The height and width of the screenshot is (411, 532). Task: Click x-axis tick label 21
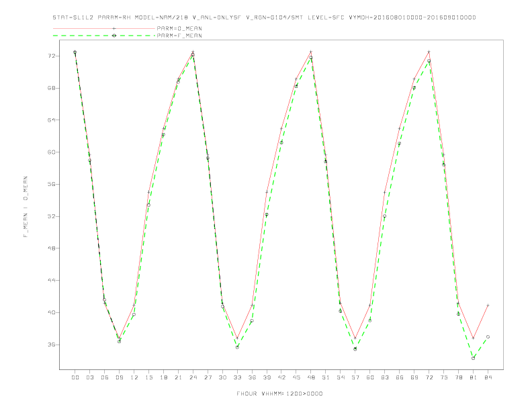(x=178, y=377)
